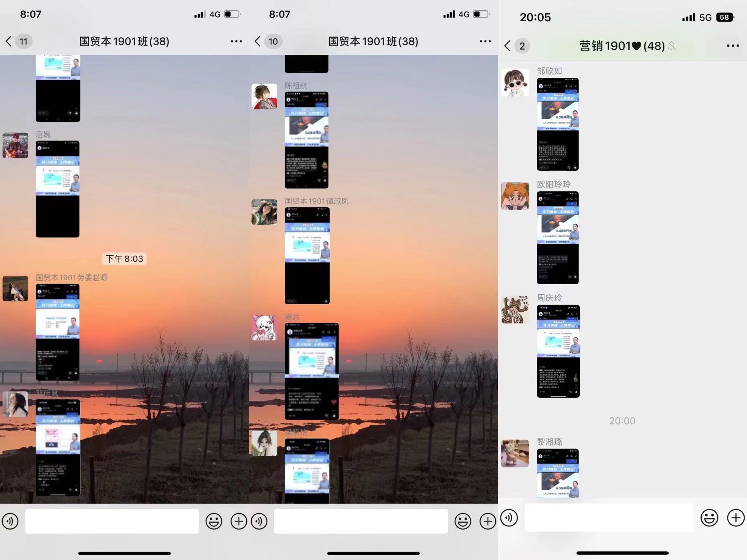Tap the muted bell icon beside 营销1901 title
Screen dimensions: 747x560
pos(672,46)
